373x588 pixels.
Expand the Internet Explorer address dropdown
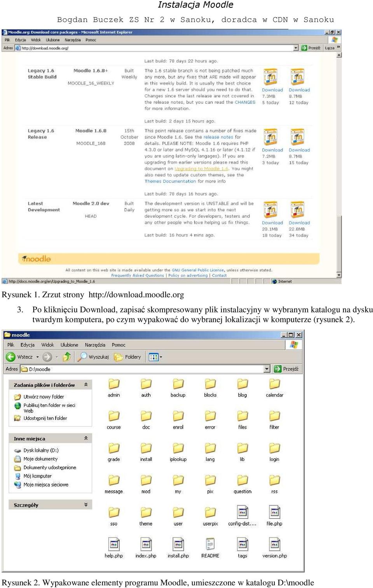[296, 48]
